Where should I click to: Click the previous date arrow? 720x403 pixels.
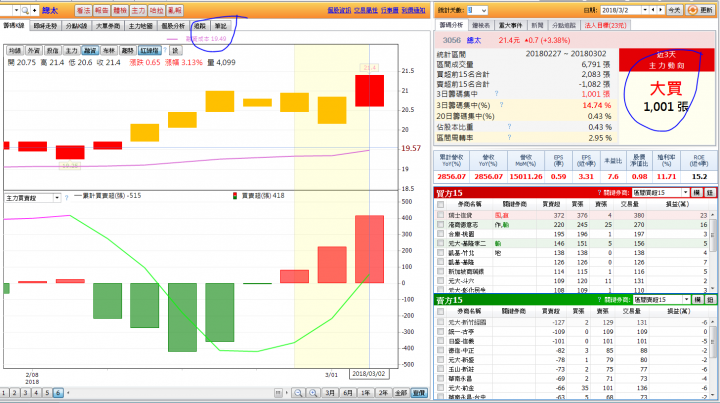pyautogui.click(x=653, y=10)
